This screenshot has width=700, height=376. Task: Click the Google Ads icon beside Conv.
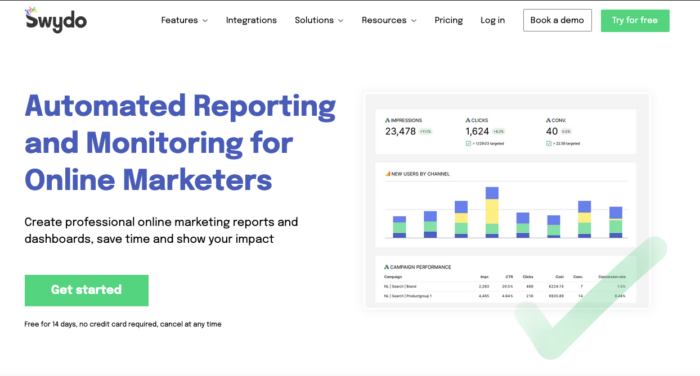[548, 120]
